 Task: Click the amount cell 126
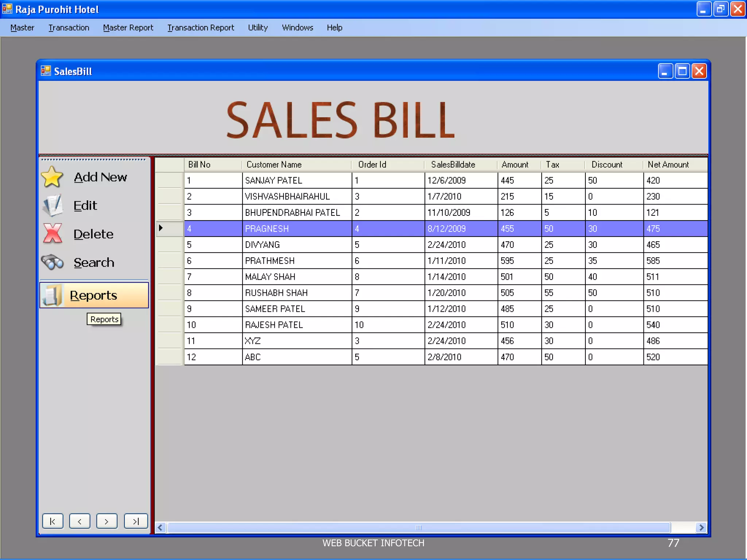pyautogui.click(x=519, y=213)
